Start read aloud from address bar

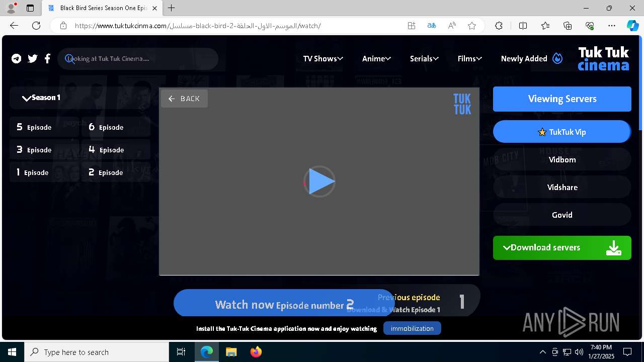click(x=452, y=26)
